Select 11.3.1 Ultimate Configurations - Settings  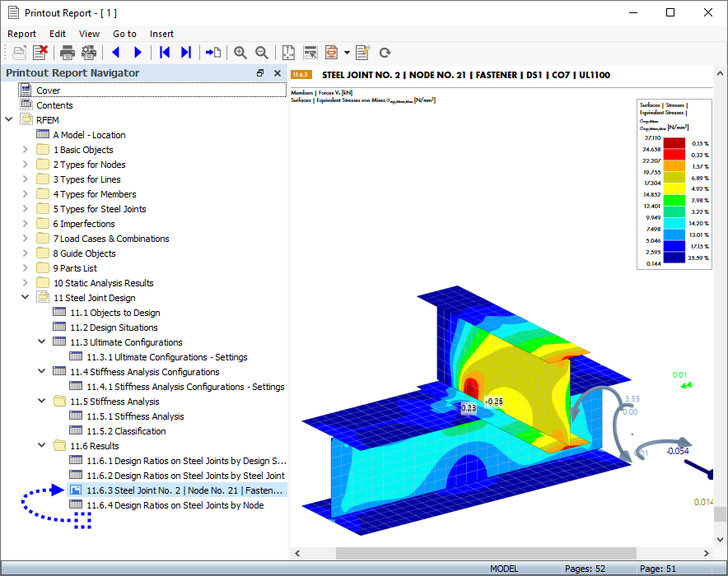pyautogui.click(x=166, y=357)
